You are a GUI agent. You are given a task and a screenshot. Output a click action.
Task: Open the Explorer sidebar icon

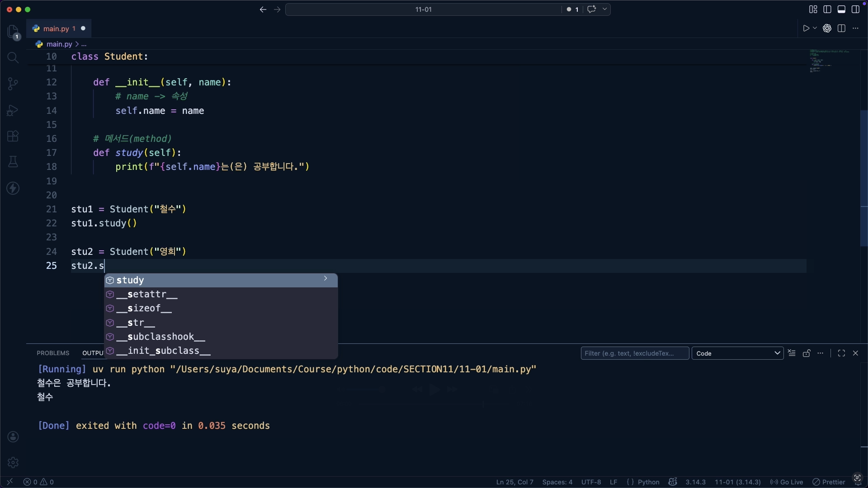[13, 31]
